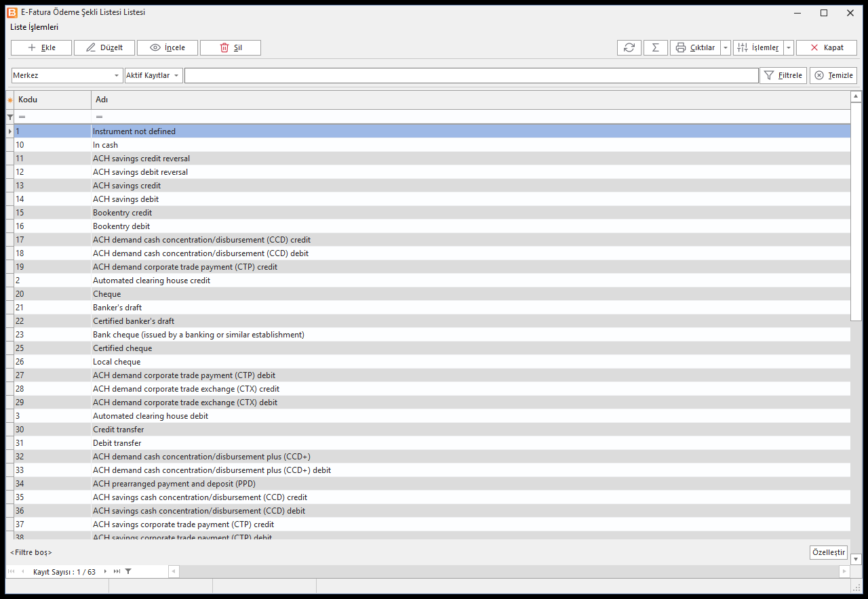Image resolution: width=868 pixels, height=599 pixels.
Task: Open the Aktif Kayıtlar dropdown
Action: (x=153, y=75)
